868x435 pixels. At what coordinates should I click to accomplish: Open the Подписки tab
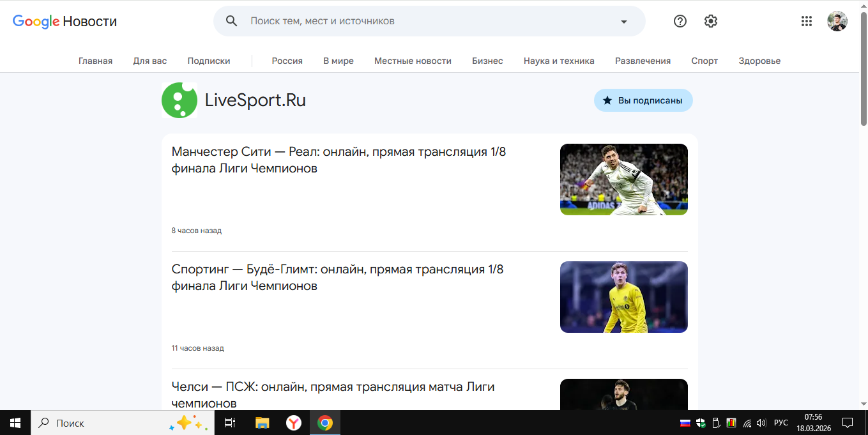point(209,61)
